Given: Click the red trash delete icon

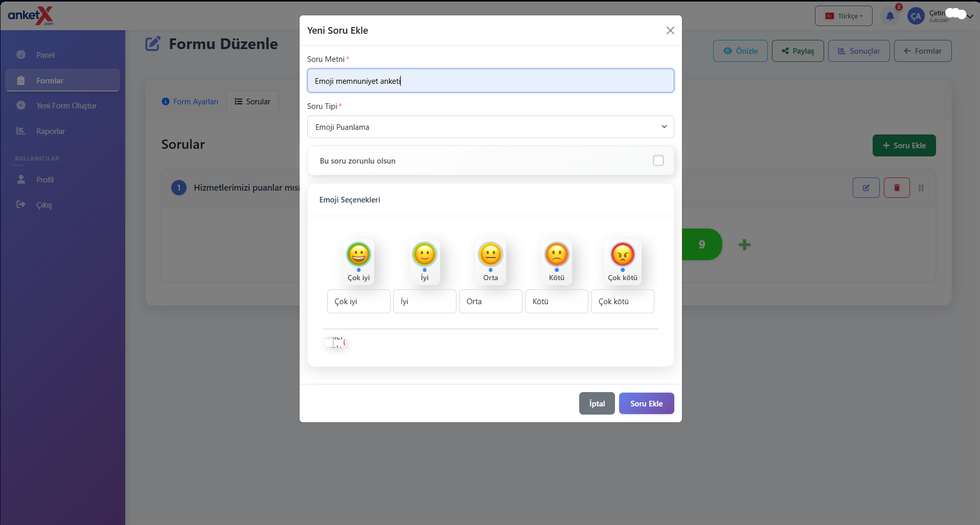Looking at the screenshot, I should tap(896, 188).
